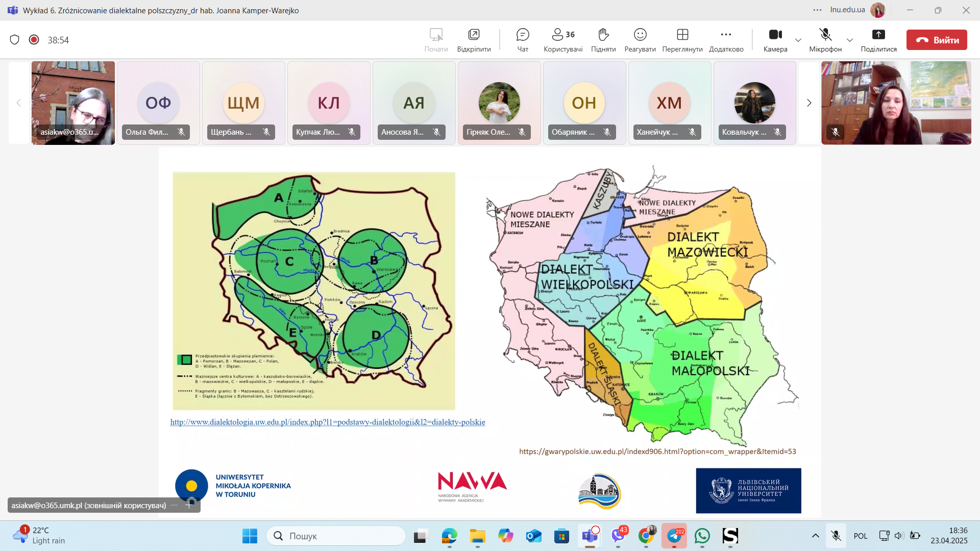Show the Користувачі participants list
Image resolution: width=980 pixels, height=551 pixels.
click(563, 40)
